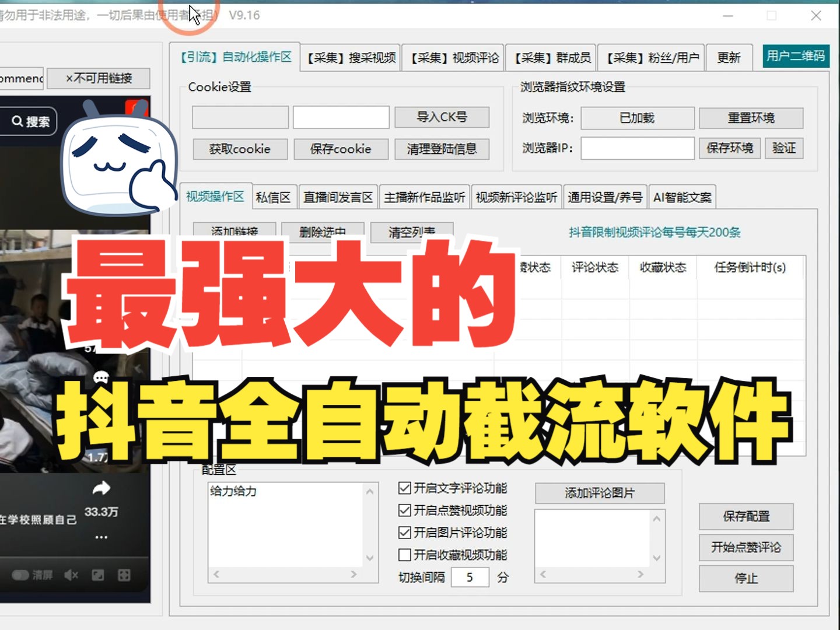The height and width of the screenshot is (630, 840).
Task: Click the 清理登陆信息 button
Action: 442,149
